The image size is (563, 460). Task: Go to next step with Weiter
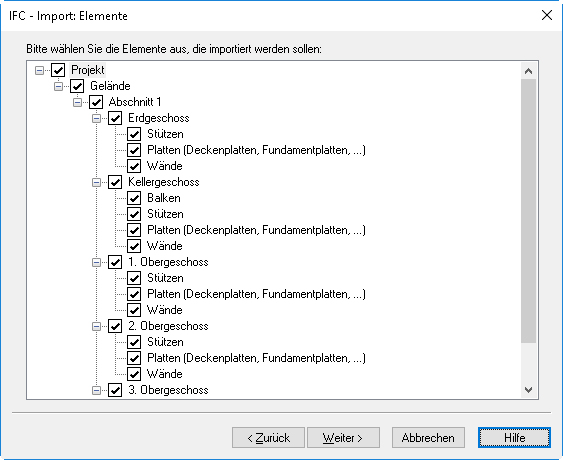(343, 438)
